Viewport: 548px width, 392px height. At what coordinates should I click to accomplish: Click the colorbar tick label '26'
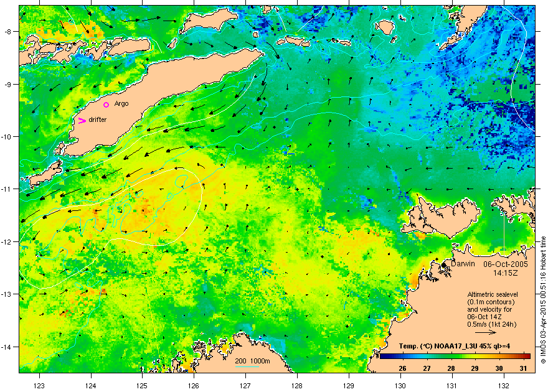click(x=402, y=368)
